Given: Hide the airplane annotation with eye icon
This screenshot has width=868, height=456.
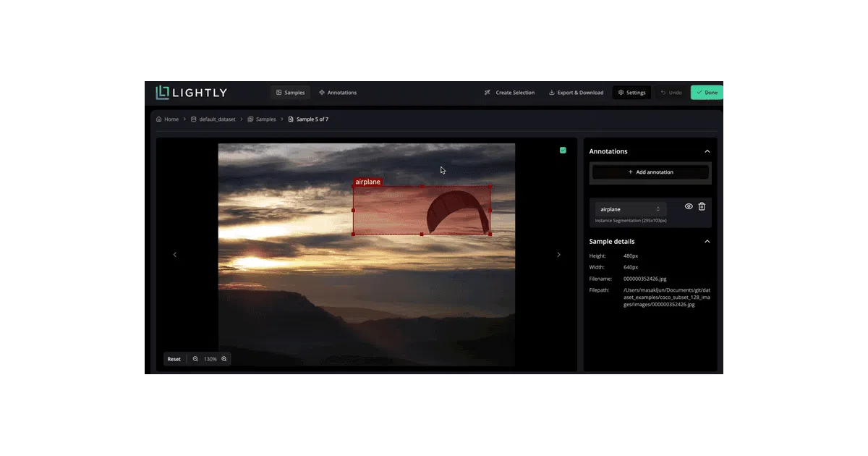Looking at the screenshot, I should [689, 206].
